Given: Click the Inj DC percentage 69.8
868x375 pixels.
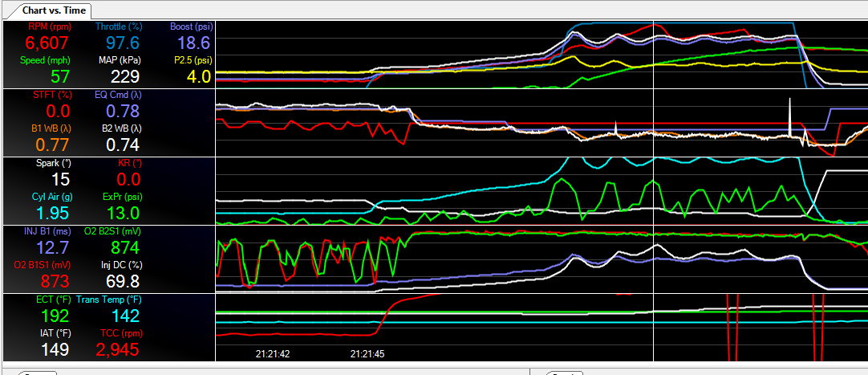Looking at the screenshot, I should coord(123,281).
